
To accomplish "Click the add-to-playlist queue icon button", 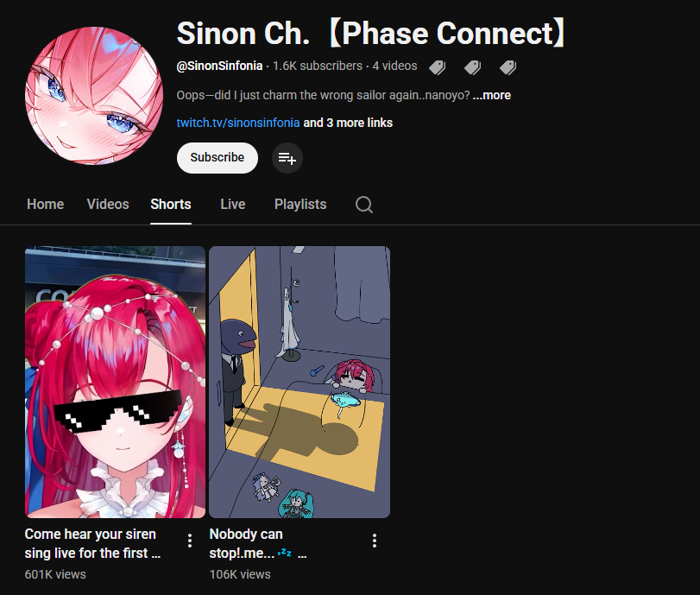I will (x=287, y=158).
